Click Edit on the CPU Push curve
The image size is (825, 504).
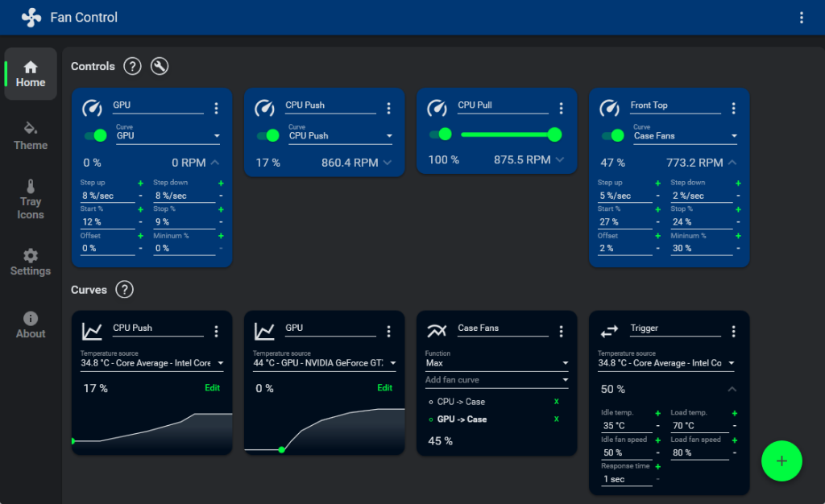pos(212,387)
